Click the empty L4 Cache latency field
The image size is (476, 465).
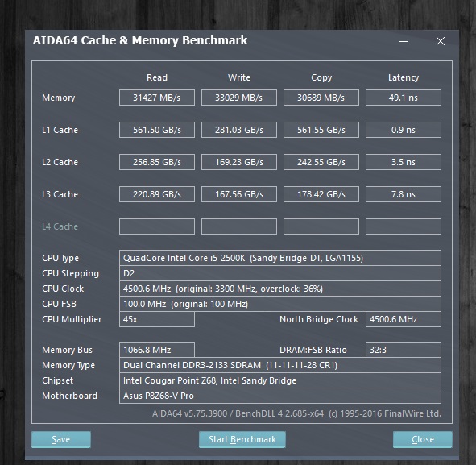pos(404,226)
